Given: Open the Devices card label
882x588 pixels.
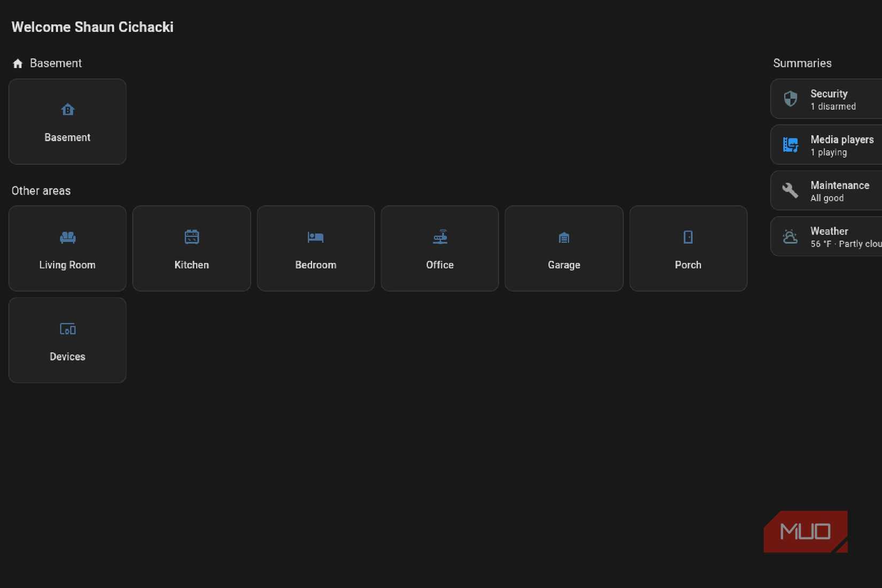Looking at the screenshot, I should point(67,357).
